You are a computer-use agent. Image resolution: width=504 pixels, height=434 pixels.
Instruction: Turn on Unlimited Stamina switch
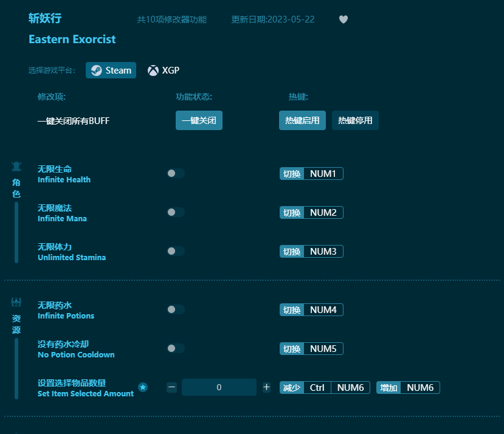pos(176,251)
